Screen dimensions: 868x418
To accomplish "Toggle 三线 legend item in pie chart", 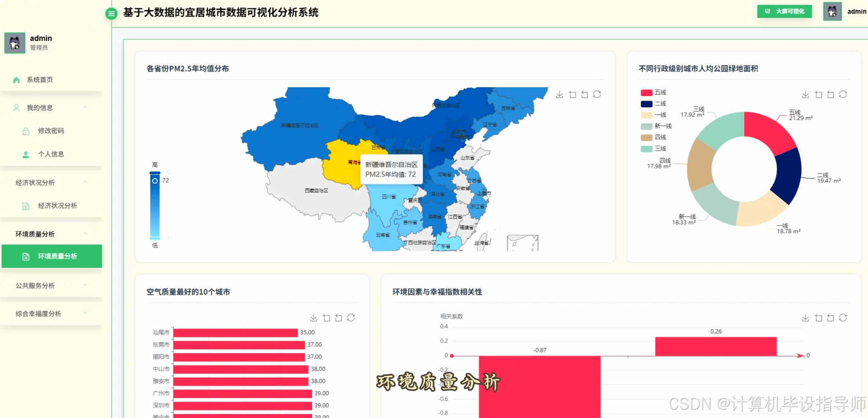I will pyautogui.click(x=654, y=148).
